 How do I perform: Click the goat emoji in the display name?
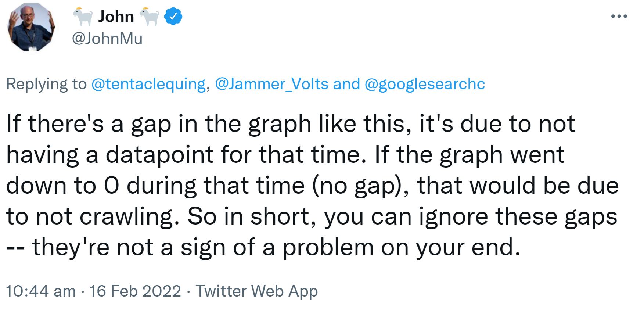click(x=82, y=15)
